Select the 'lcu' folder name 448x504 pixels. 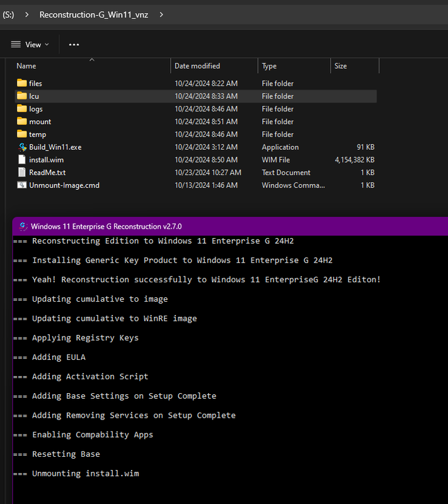[x=34, y=96]
